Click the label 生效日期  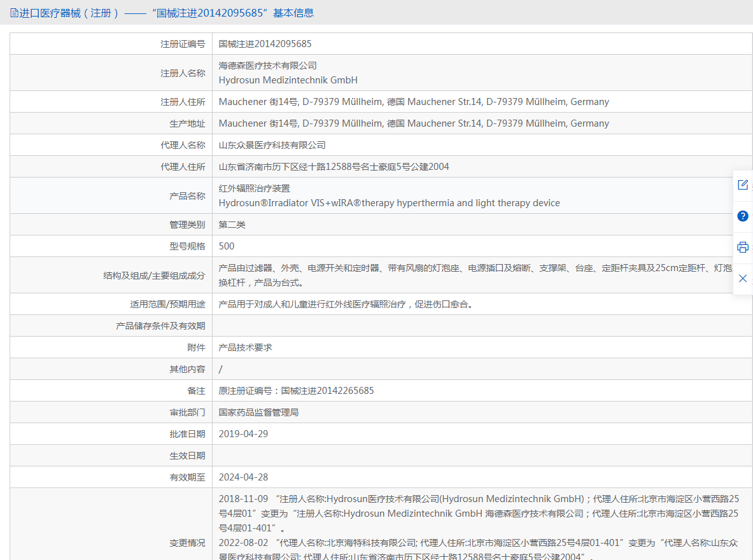click(x=187, y=456)
